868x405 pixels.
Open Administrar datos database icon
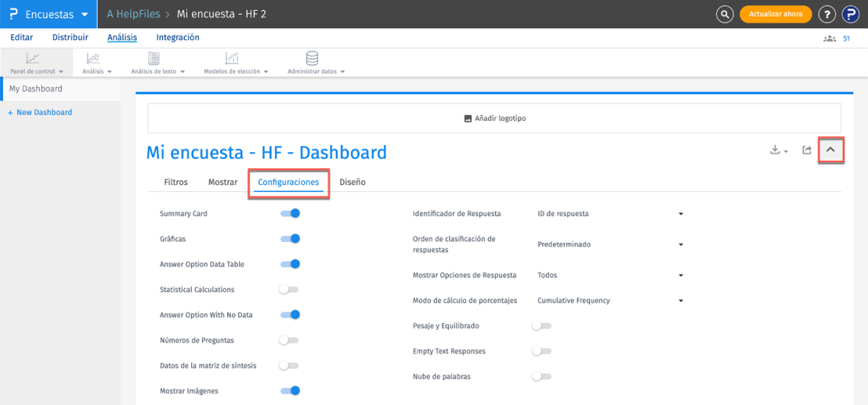point(312,59)
